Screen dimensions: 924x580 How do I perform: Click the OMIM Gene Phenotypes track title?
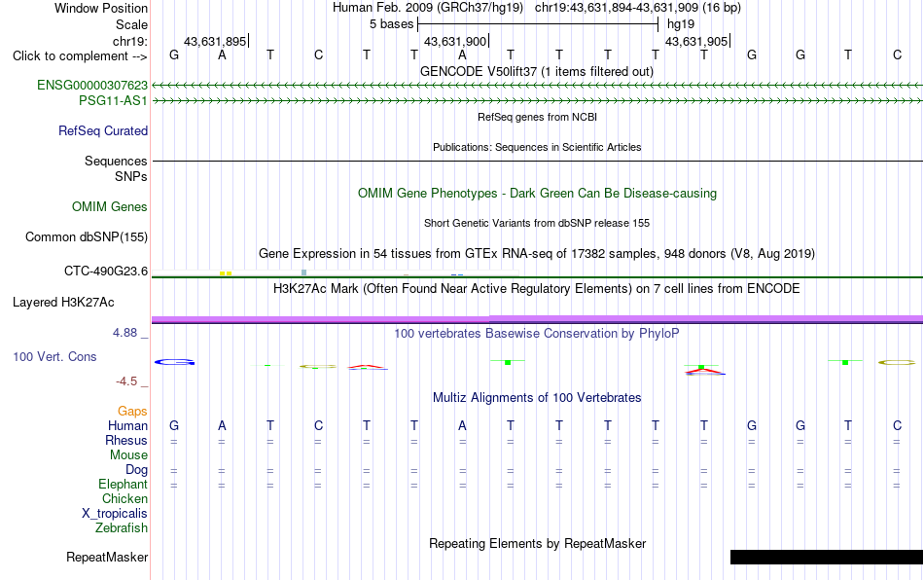point(538,194)
